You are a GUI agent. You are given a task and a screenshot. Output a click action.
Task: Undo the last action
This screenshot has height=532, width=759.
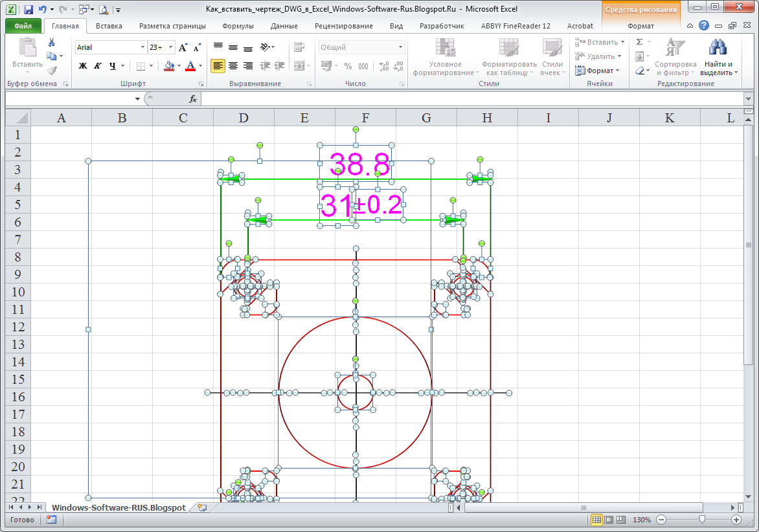(43, 9)
